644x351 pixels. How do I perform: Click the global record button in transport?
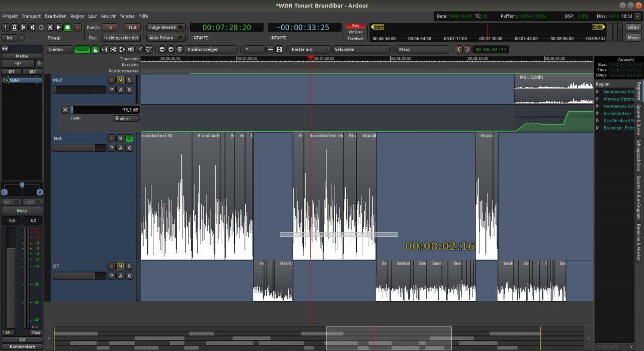77,27
